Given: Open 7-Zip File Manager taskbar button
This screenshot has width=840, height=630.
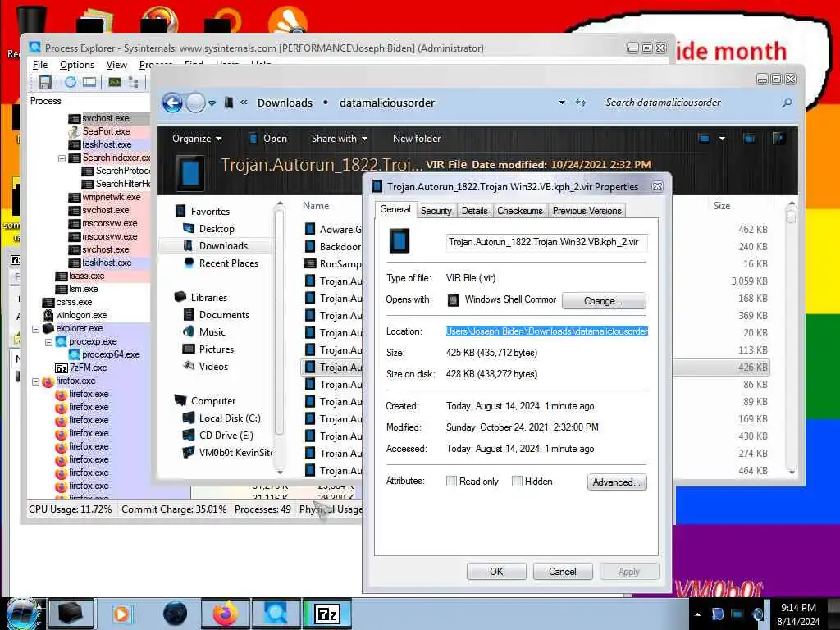Looking at the screenshot, I should tap(327, 614).
